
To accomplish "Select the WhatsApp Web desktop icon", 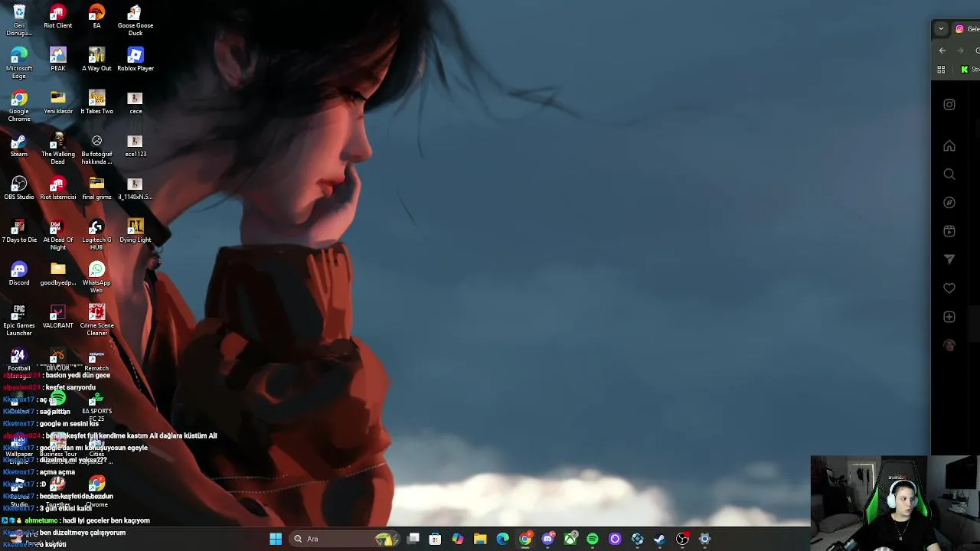I will pos(96,278).
